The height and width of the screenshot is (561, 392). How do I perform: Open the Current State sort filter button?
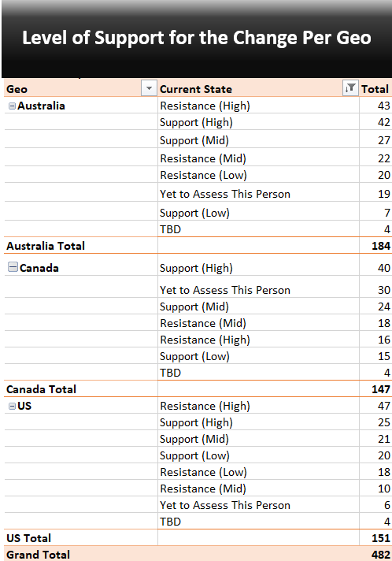350,88
